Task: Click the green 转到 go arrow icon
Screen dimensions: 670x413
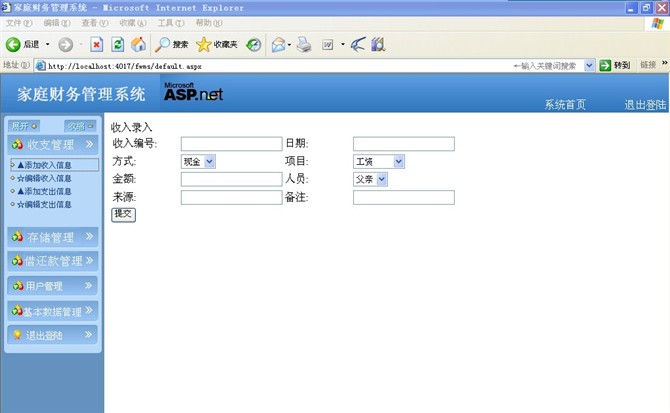Action: tap(605, 65)
